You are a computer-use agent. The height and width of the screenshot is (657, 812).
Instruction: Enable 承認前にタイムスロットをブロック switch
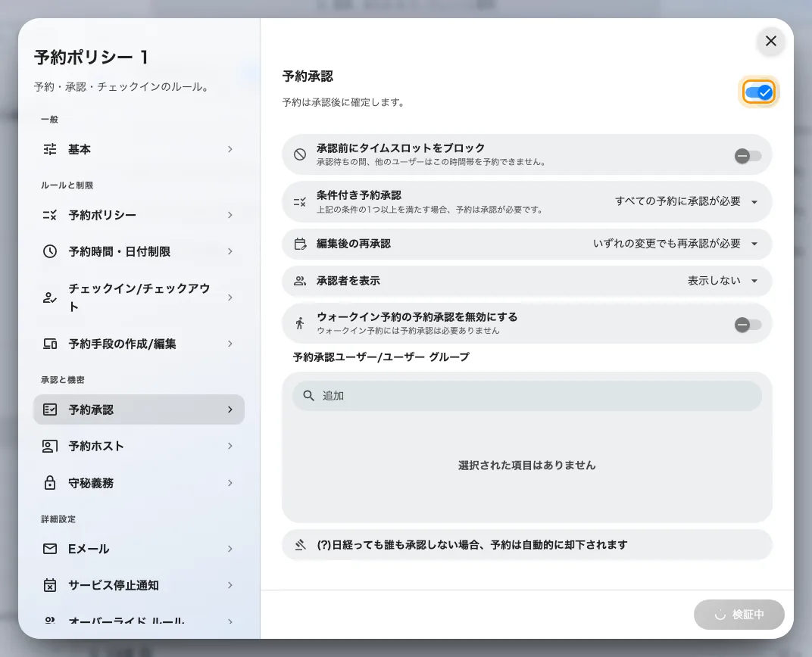click(x=748, y=156)
